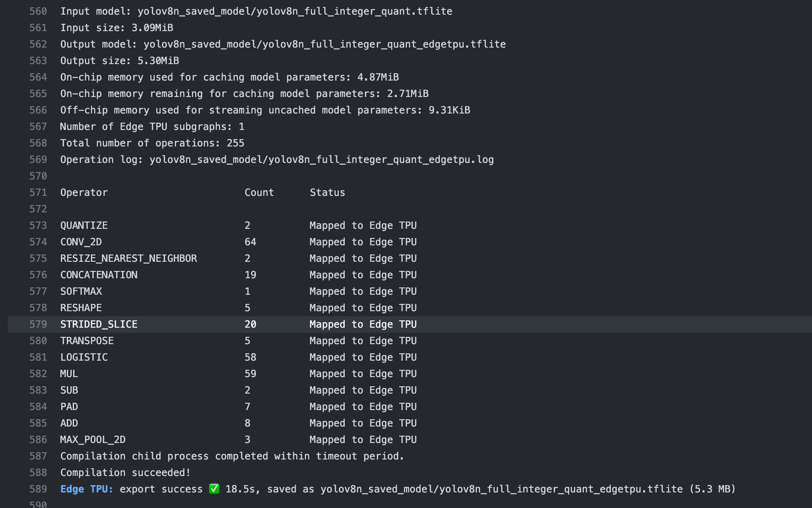Click the Status column header text
Image resolution: width=812 pixels, height=508 pixels.
[327, 192]
